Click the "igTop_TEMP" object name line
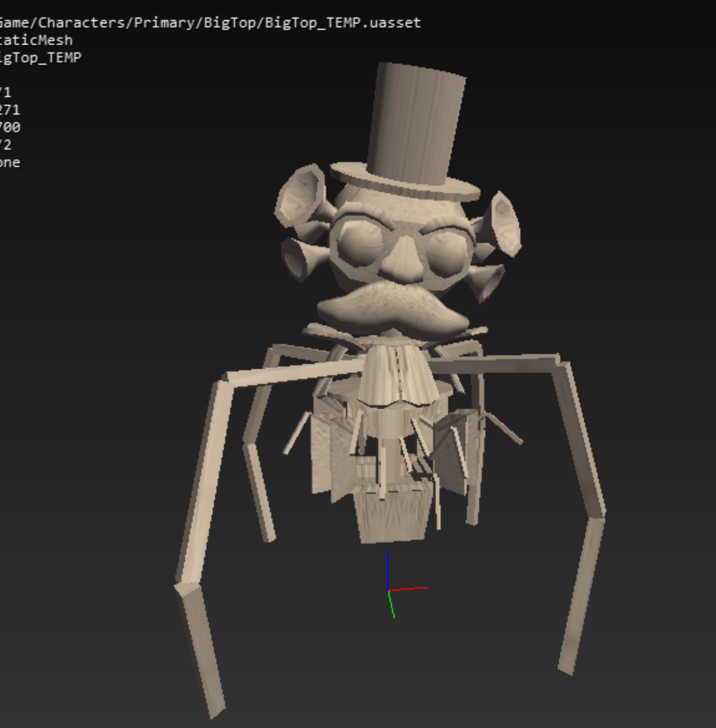Image resolution: width=716 pixels, height=728 pixels. (x=41, y=57)
